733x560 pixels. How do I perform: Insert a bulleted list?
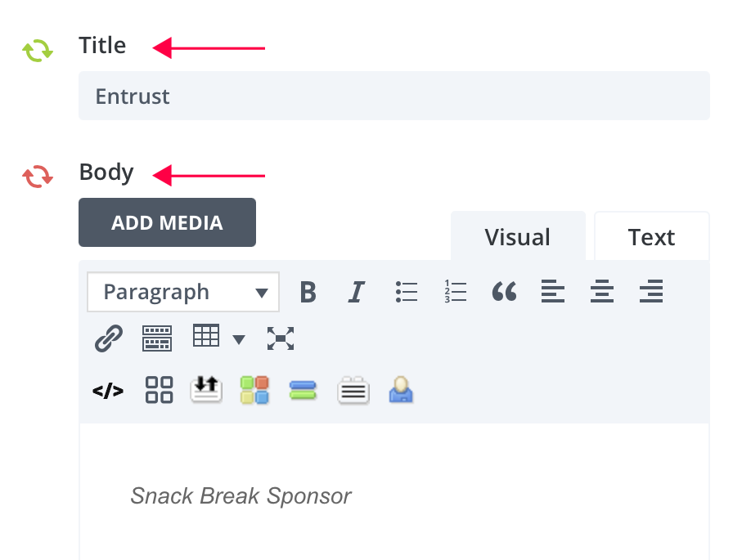tap(406, 292)
